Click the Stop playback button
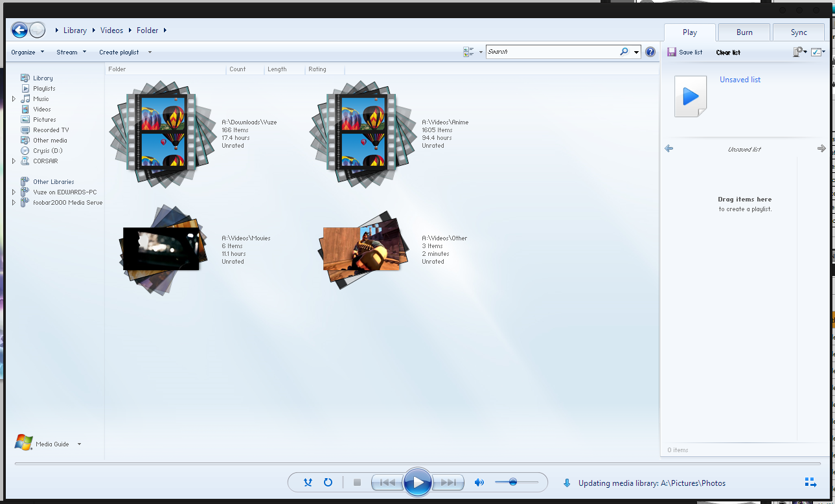Viewport: 835px width, 504px height. click(357, 483)
